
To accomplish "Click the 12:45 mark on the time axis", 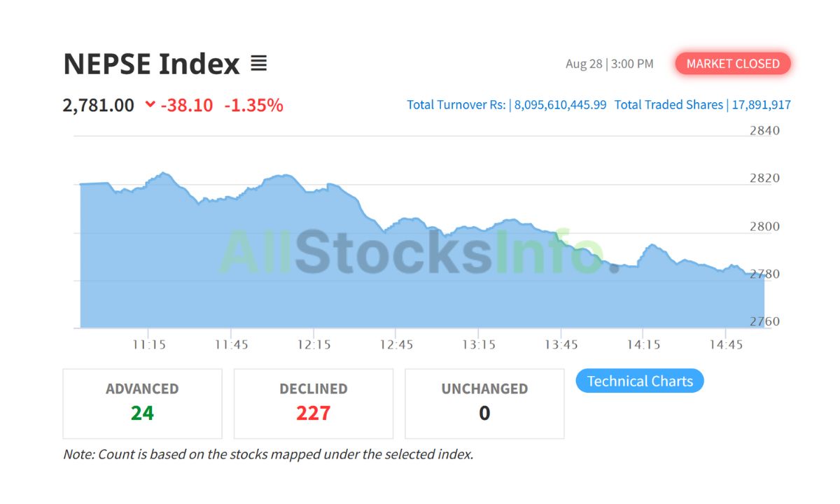I will [x=399, y=344].
